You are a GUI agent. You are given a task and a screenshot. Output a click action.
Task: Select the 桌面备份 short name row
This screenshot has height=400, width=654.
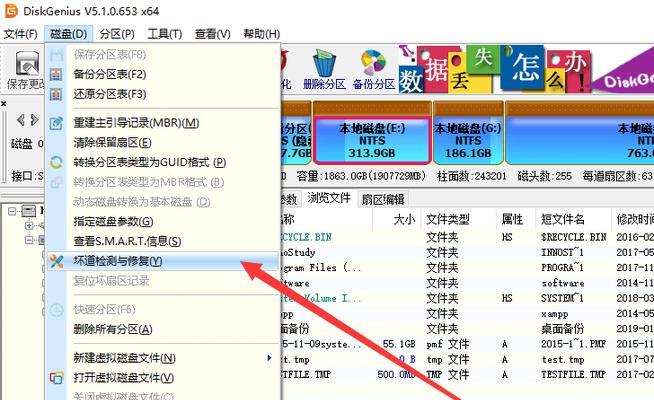(x=562, y=329)
